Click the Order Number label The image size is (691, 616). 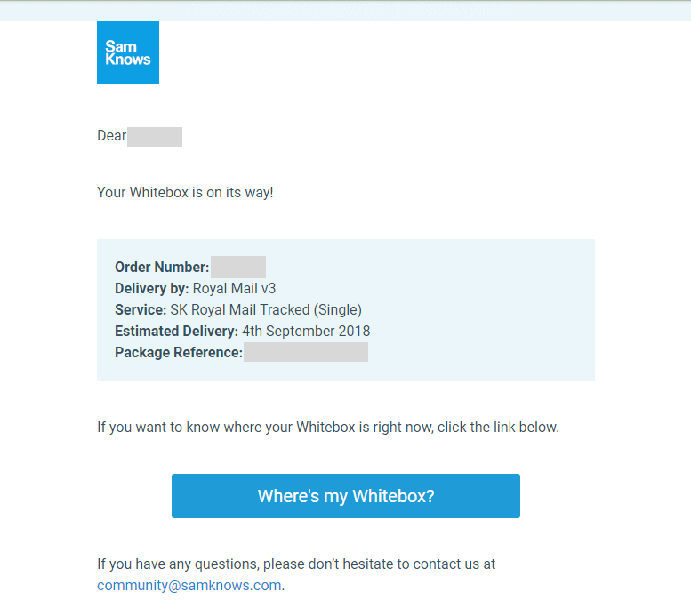pyautogui.click(x=162, y=267)
